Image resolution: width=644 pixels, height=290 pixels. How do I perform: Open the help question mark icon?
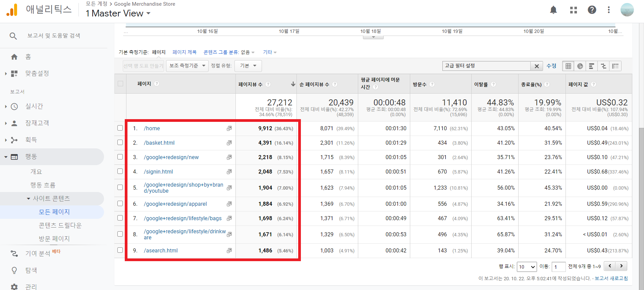[592, 10]
